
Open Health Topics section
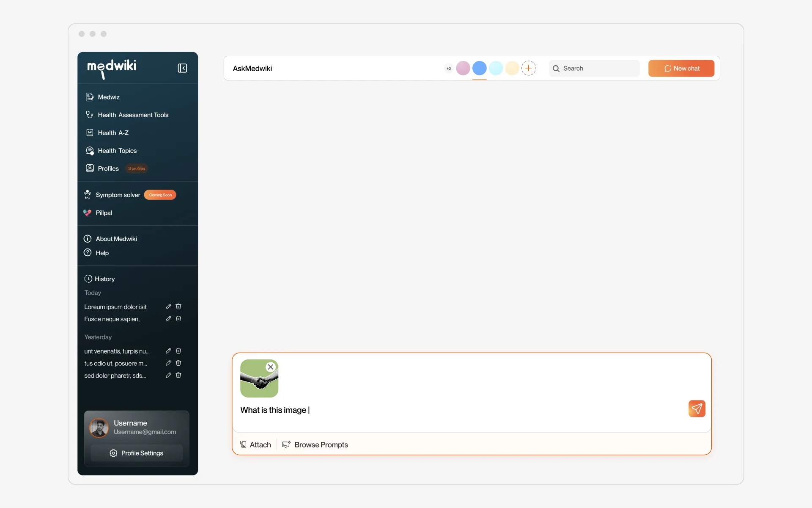coord(111,151)
